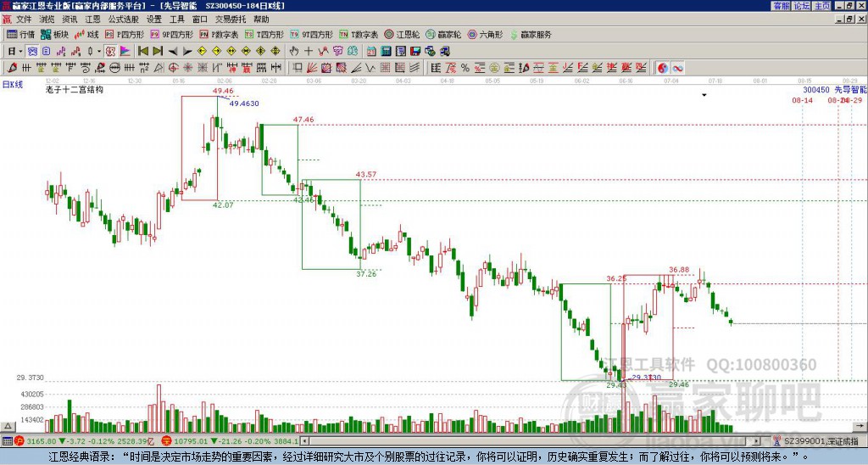This screenshot has height=465, width=868.
Task: Select the red fan lines tool
Action: [x=311, y=68]
